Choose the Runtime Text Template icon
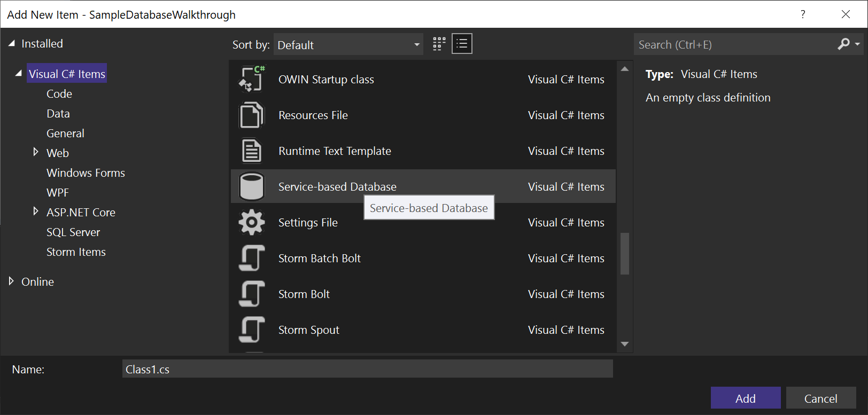868x415 pixels. tap(251, 151)
